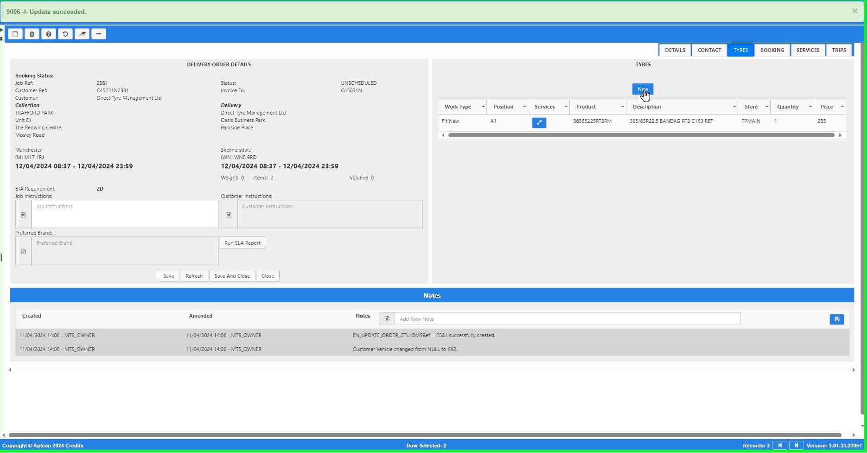Image resolution: width=868 pixels, height=453 pixels.
Task: Click the eraser clear toolbar icon
Action: click(x=82, y=34)
